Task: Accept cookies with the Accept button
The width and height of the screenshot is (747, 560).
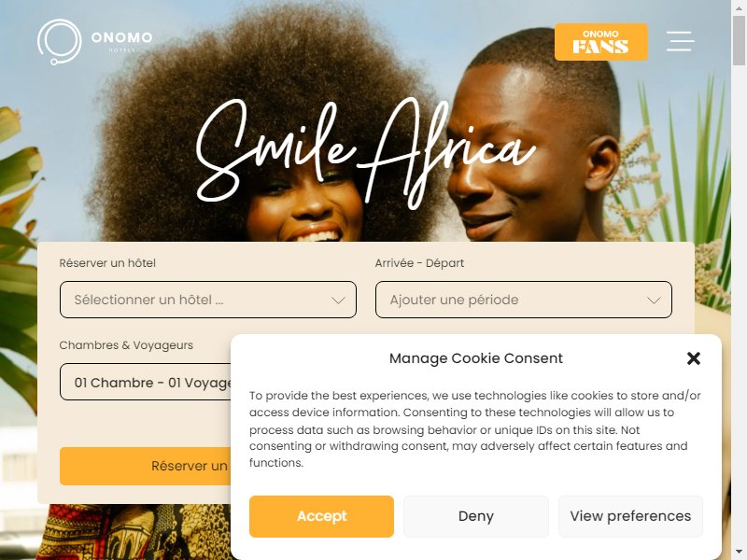Action: click(321, 516)
